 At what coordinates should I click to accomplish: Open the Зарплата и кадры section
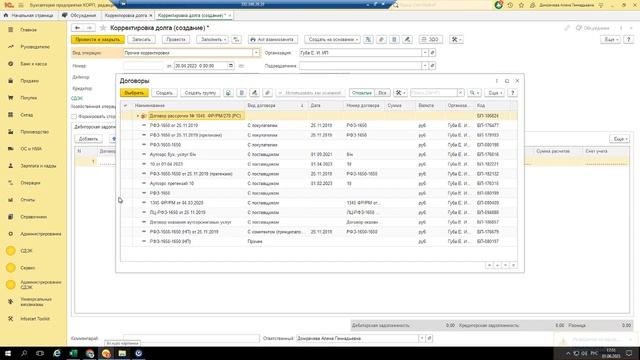point(38,166)
